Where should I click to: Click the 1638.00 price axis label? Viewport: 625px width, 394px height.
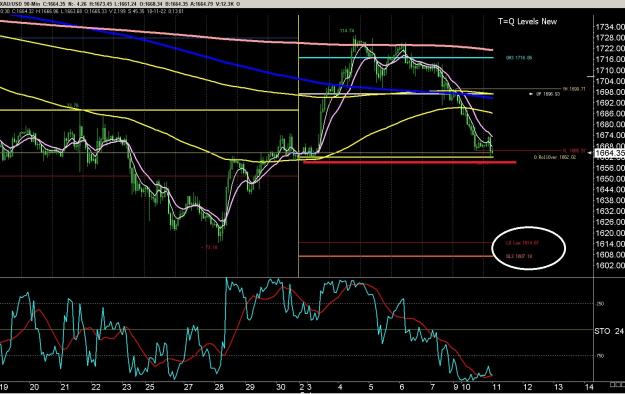[x=609, y=201]
